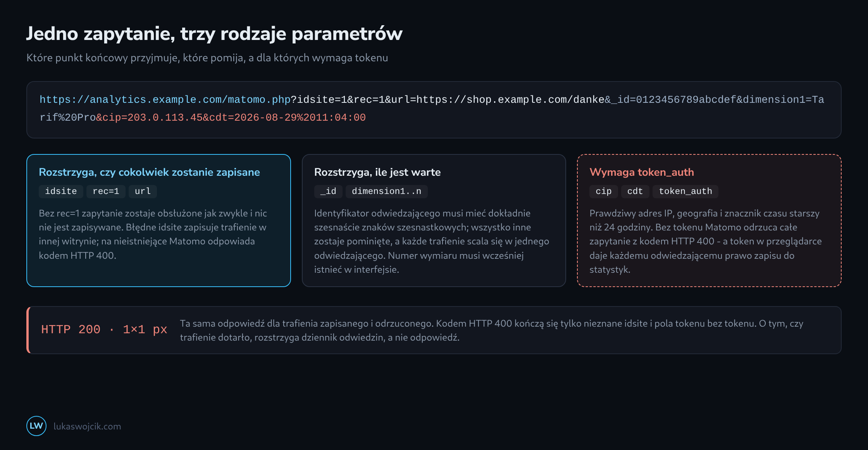Image resolution: width=868 pixels, height=450 pixels.
Task: Click the card title 'Rozstrzyga, czy cokolwiek zostanie zapisane'
Action: 149,172
